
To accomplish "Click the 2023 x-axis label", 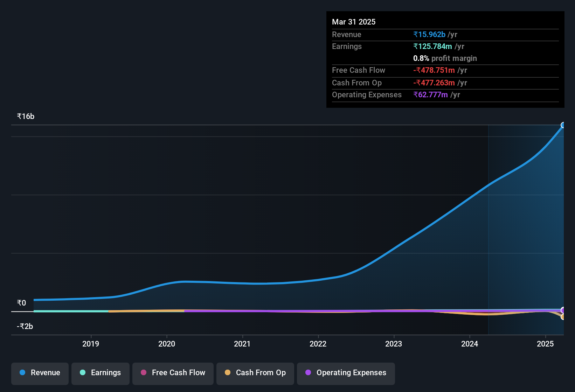I will (394, 344).
